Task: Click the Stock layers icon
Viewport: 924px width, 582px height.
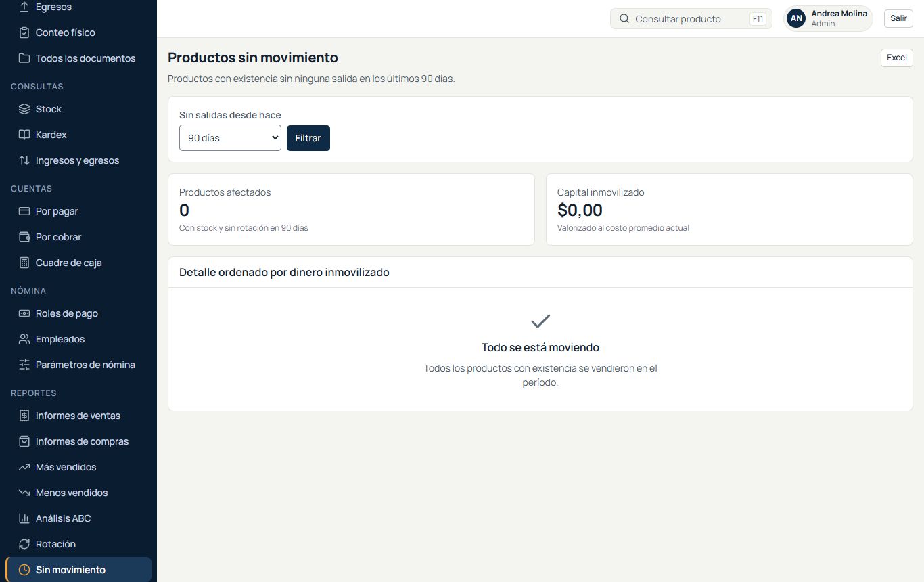Action: coord(24,109)
